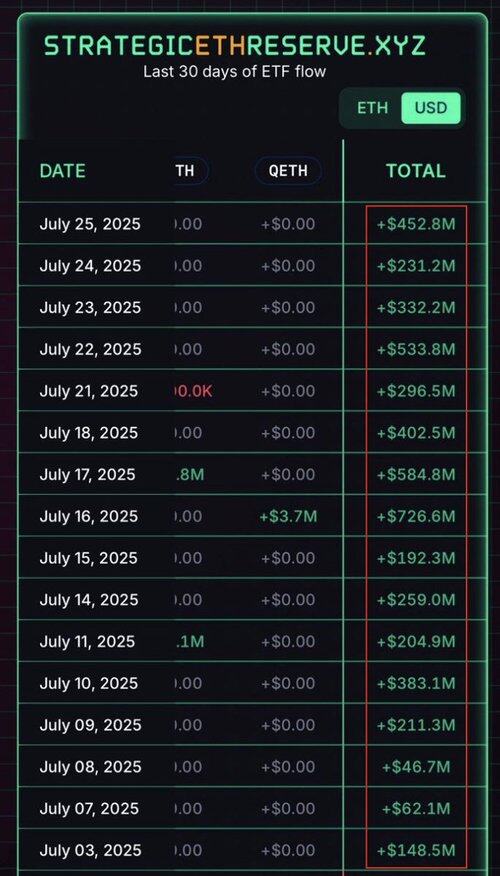Click the +$726.6M total for July 16
Image resolution: width=500 pixels, height=876 pixels.
pos(416,516)
